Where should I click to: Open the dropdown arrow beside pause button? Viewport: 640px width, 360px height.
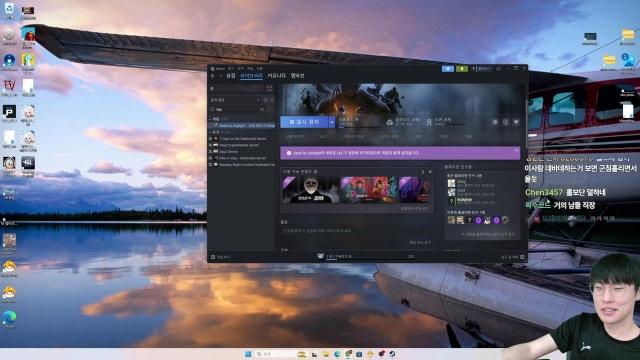pyautogui.click(x=331, y=122)
